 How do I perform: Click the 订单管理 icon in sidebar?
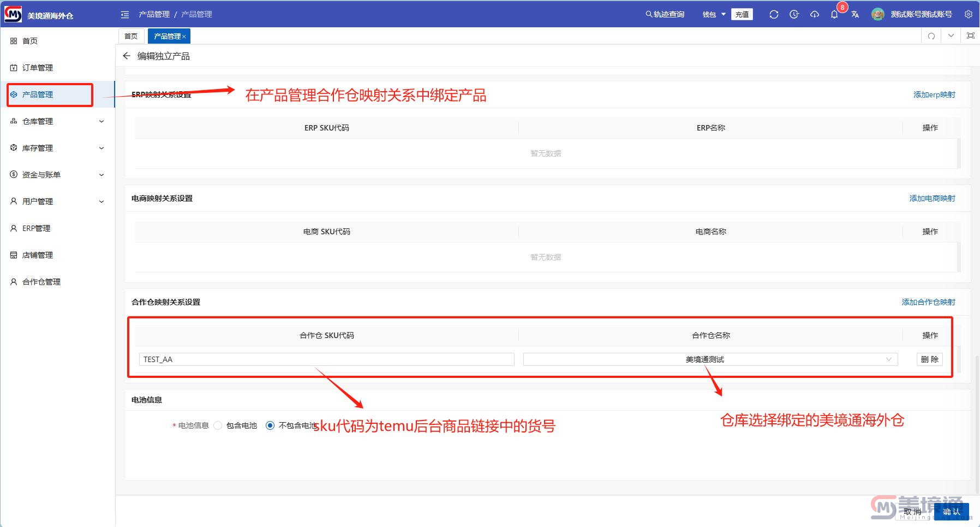click(14, 68)
